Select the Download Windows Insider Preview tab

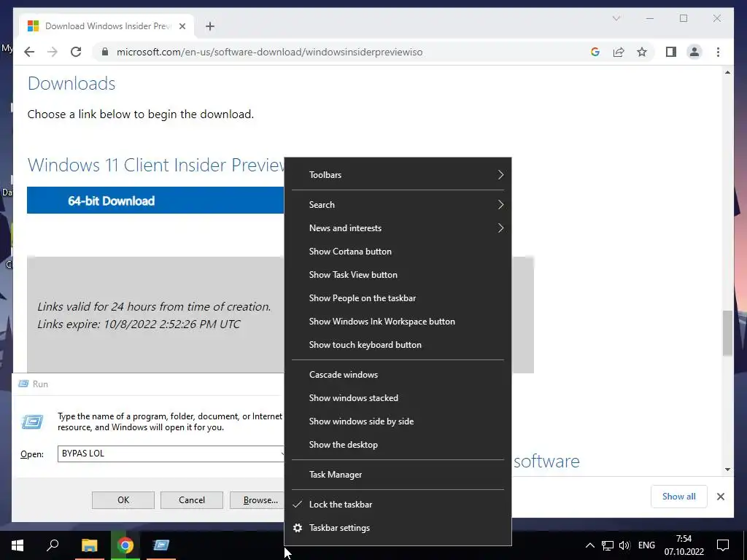click(x=107, y=26)
